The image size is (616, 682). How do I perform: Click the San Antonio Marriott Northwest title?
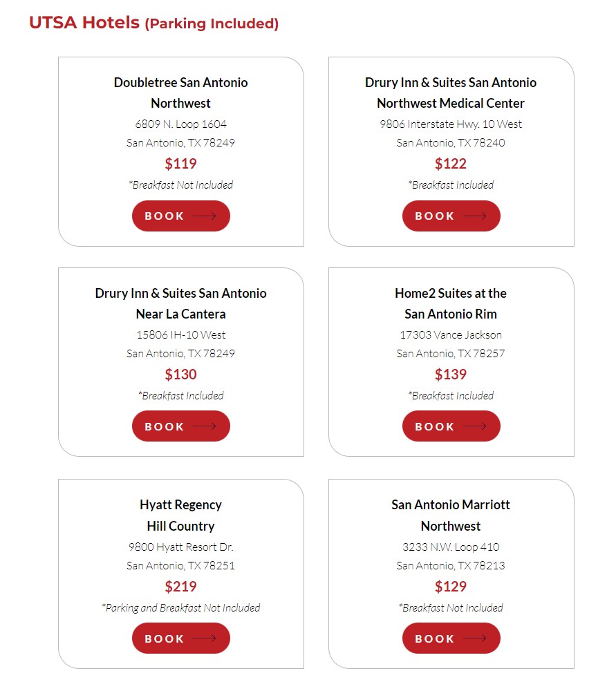click(x=451, y=515)
